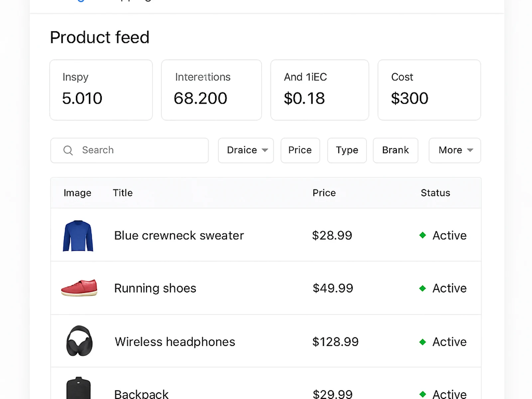Click the Running shoes green status diamond
The image size is (532, 399).
point(423,288)
